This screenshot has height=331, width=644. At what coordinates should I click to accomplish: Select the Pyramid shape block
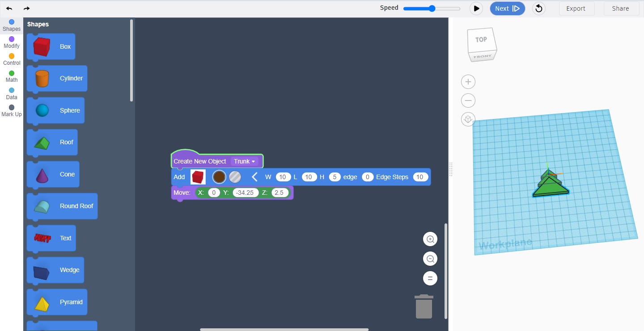(x=56, y=302)
